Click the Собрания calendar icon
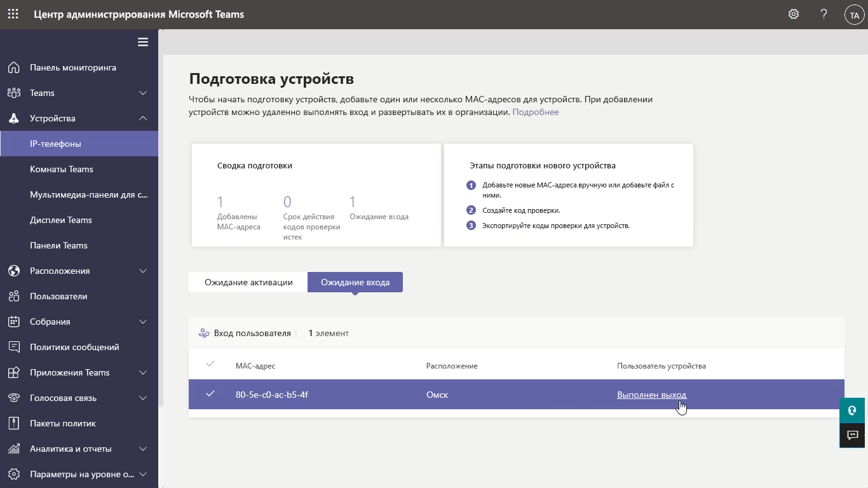 (x=13, y=322)
